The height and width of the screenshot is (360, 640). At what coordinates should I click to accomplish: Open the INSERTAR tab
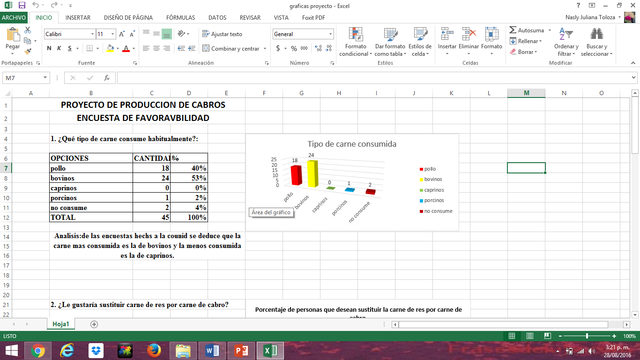(x=78, y=18)
